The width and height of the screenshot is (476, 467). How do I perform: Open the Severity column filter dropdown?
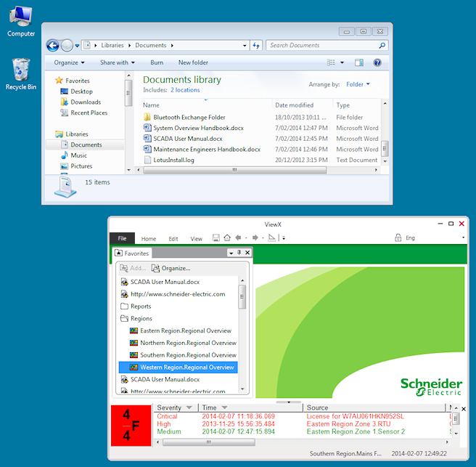189,408
